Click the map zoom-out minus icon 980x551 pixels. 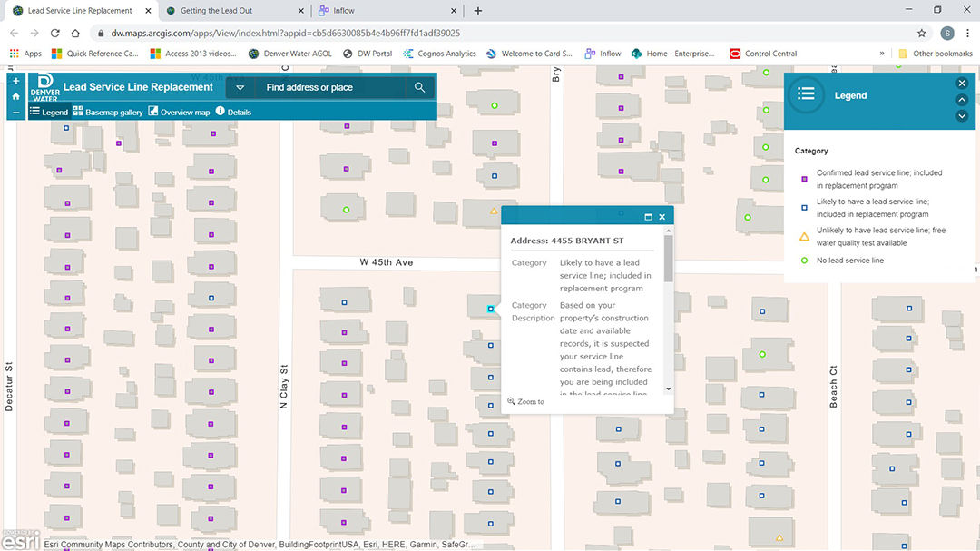click(x=15, y=112)
